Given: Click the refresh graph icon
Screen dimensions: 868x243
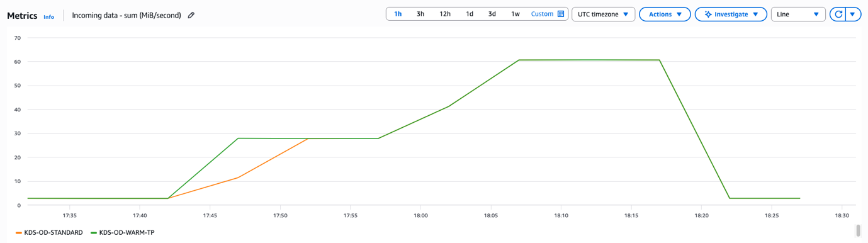Looking at the screenshot, I should click(838, 14).
